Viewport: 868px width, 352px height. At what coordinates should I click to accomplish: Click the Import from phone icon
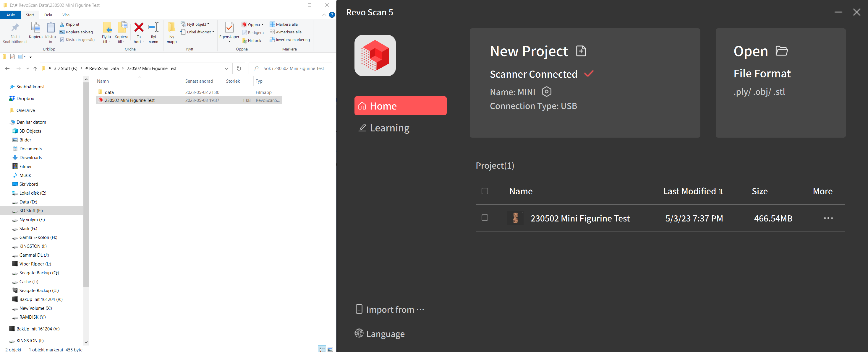click(x=359, y=309)
